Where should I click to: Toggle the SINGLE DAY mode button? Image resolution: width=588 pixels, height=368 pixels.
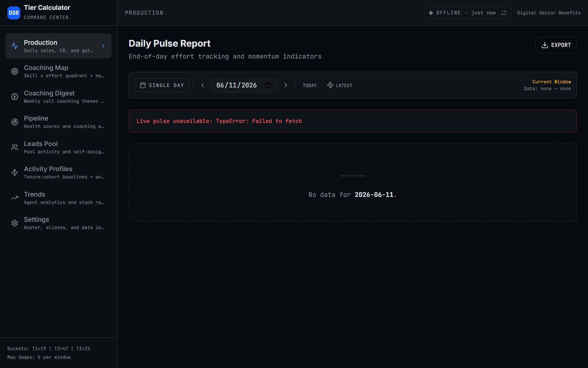[x=162, y=85]
